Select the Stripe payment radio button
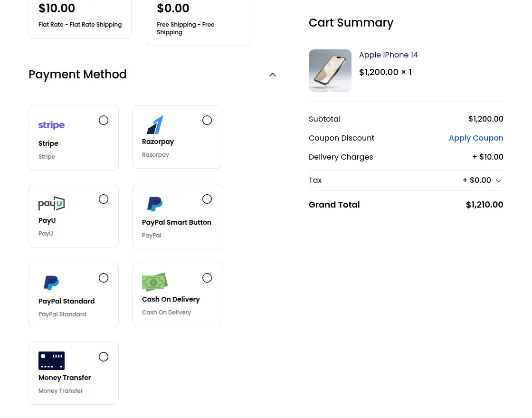Viewport: 532px width, 418px height. click(104, 120)
